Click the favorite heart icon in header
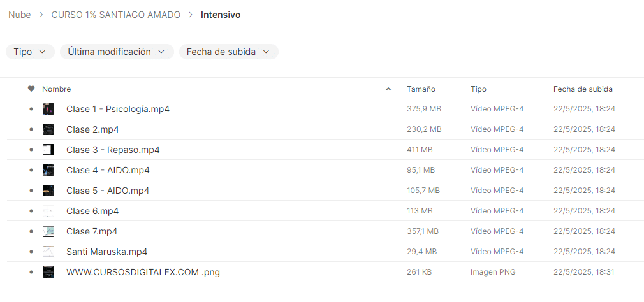This screenshot has width=644, height=302. click(x=31, y=89)
